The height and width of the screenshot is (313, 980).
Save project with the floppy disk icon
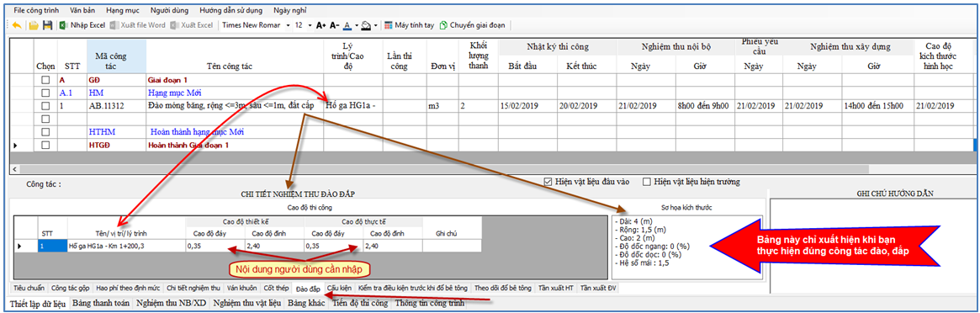tap(47, 25)
